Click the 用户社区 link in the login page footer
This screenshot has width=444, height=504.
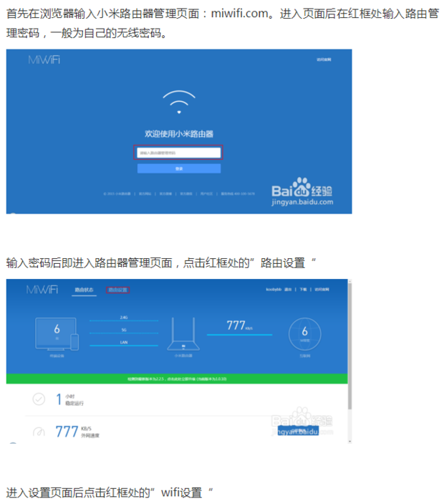206,194
